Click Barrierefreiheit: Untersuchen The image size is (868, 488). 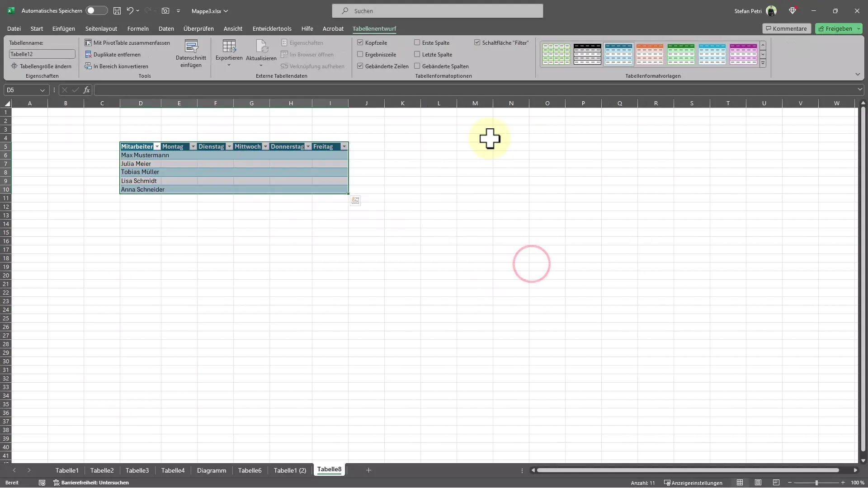[x=91, y=483]
